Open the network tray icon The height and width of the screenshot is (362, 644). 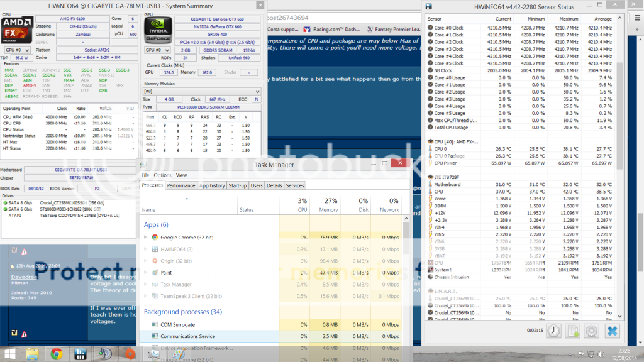click(x=591, y=354)
